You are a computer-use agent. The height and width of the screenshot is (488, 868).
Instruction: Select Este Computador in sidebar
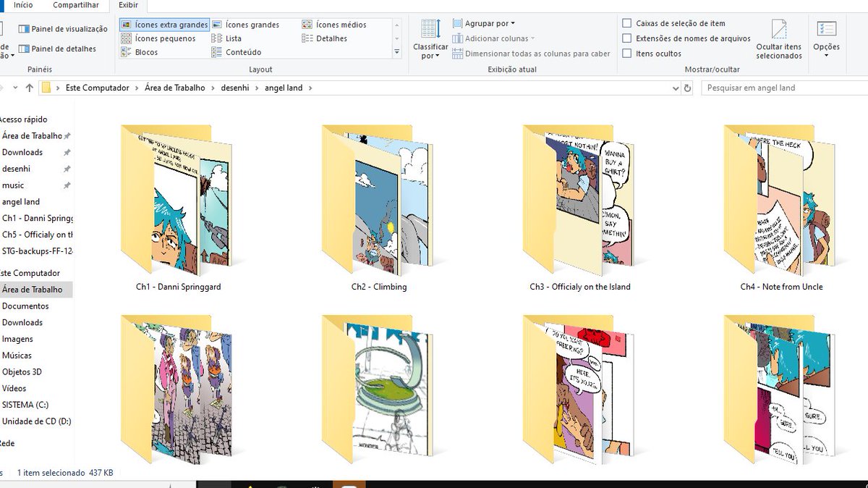coord(30,273)
